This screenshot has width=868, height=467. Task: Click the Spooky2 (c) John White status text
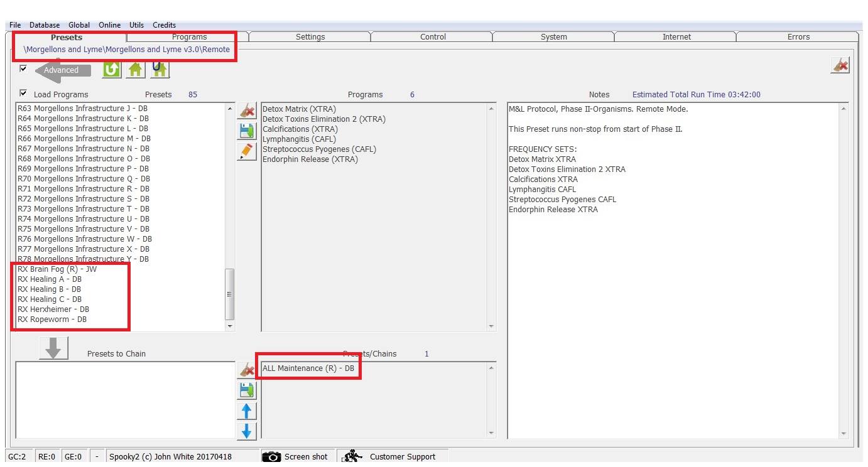pyautogui.click(x=171, y=457)
